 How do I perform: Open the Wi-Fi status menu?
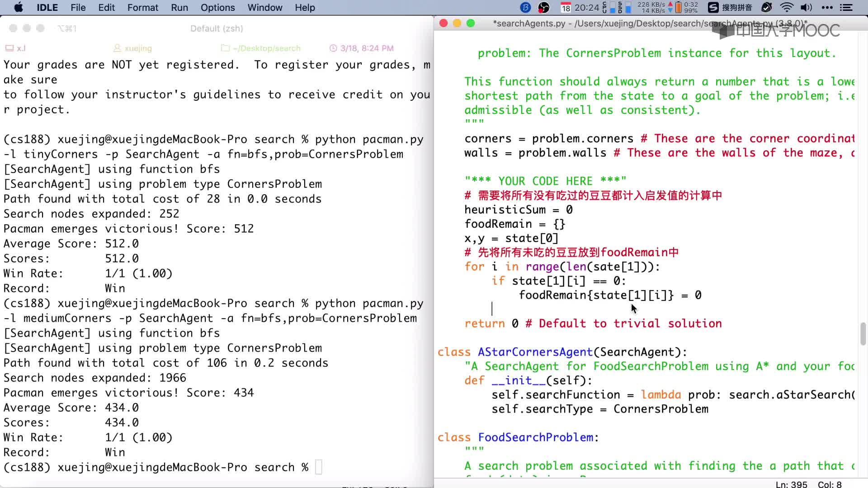tap(787, 7)
